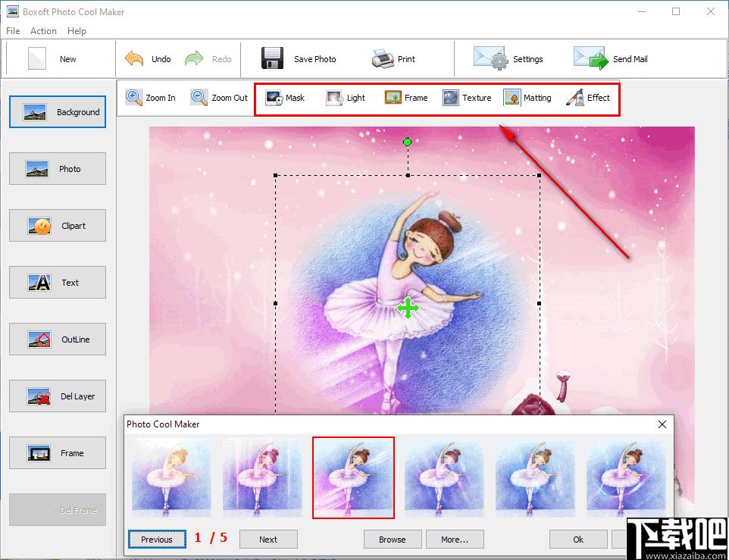The image size is (729, 560).
Task: Open the OutLine sidebar tool
Action: pyautogui.click(x=58, y=339)
